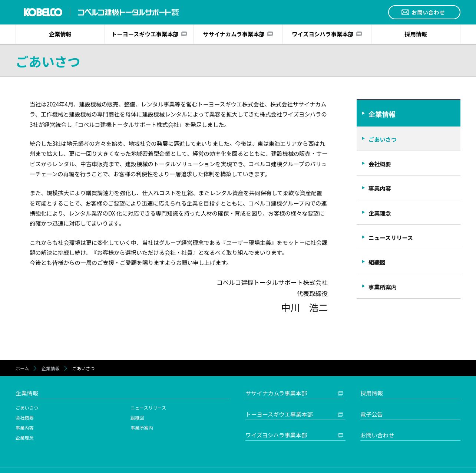The image size is (476, 473).
Task: Click the KOBELCO logo in header
Action: [x=43, y=12]
